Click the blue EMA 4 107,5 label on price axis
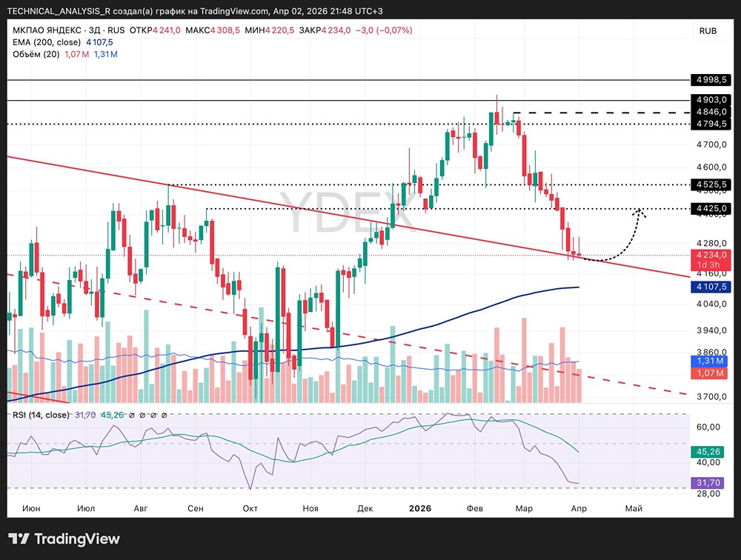This screenshot has height=560, width=741. [x=711, y=287]
